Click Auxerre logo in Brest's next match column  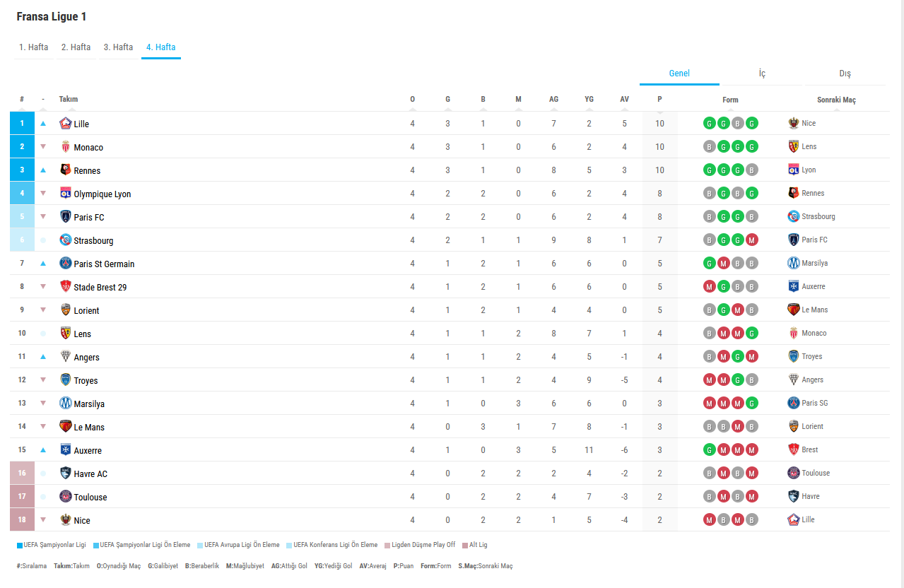point(794,286)
